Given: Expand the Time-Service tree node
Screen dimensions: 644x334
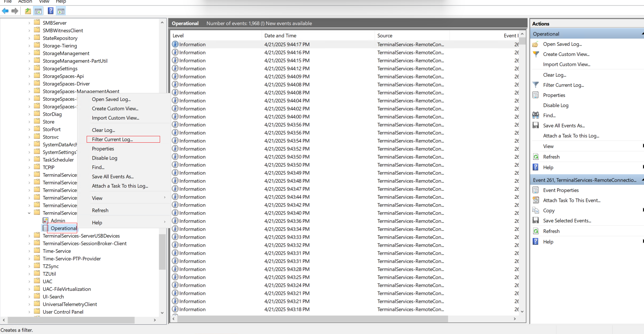Looking at the screenshot, I should point(29,251).
